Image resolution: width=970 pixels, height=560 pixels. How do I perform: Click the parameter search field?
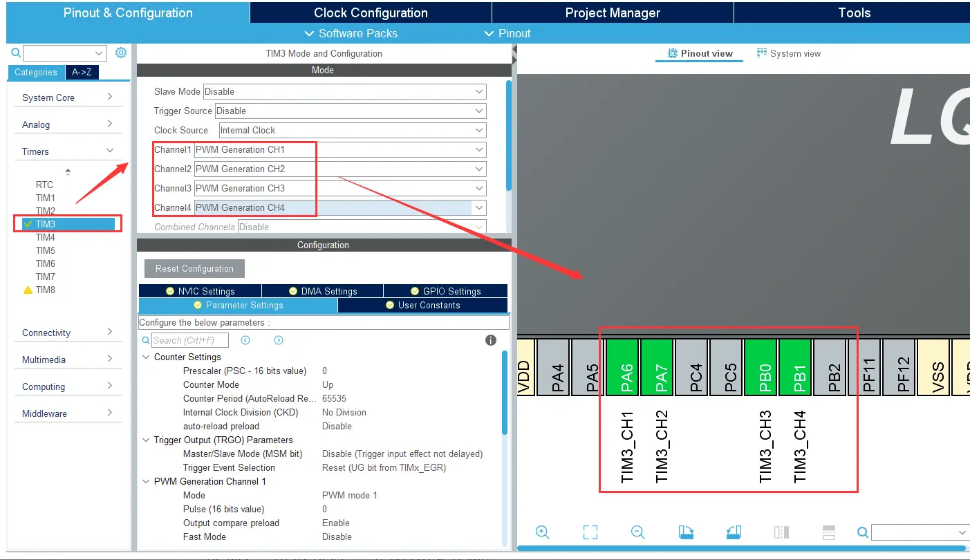point(190,340)
